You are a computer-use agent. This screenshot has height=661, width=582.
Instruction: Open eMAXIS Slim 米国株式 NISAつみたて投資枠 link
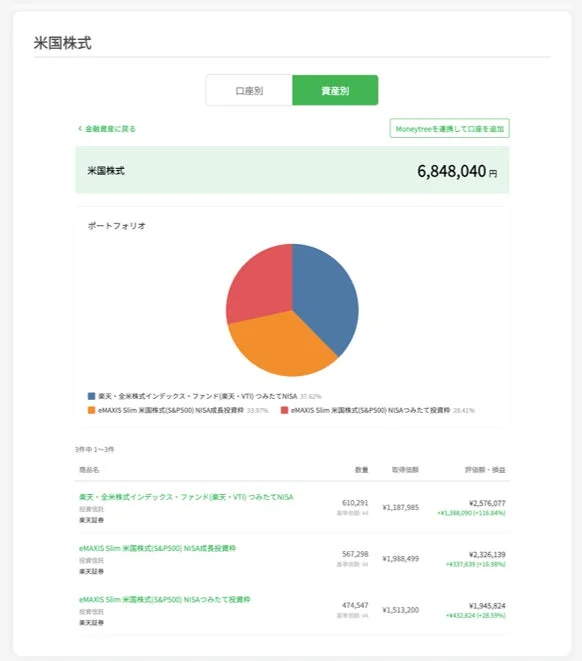click(164, 599)
